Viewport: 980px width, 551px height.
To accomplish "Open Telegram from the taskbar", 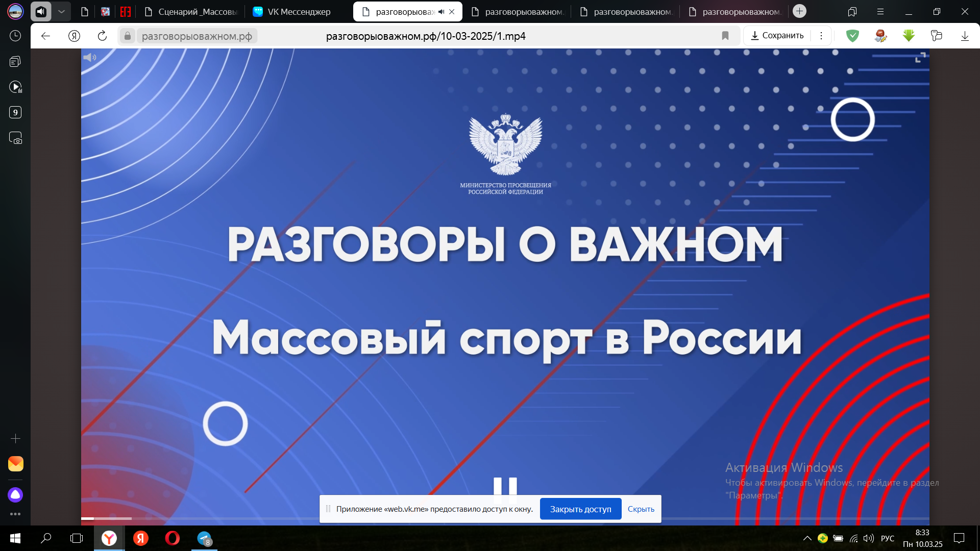I will (204, 538).
